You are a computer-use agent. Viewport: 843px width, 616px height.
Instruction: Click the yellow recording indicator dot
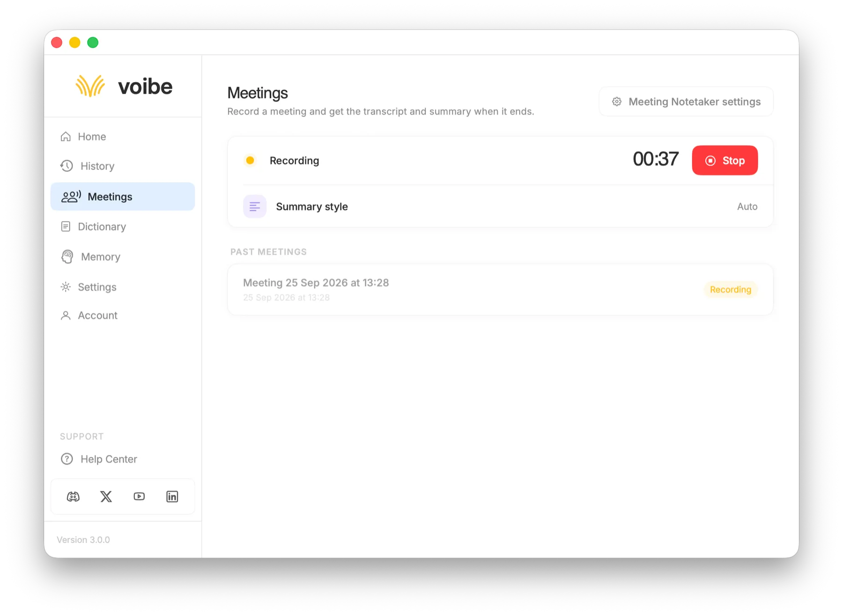point(250,161)
